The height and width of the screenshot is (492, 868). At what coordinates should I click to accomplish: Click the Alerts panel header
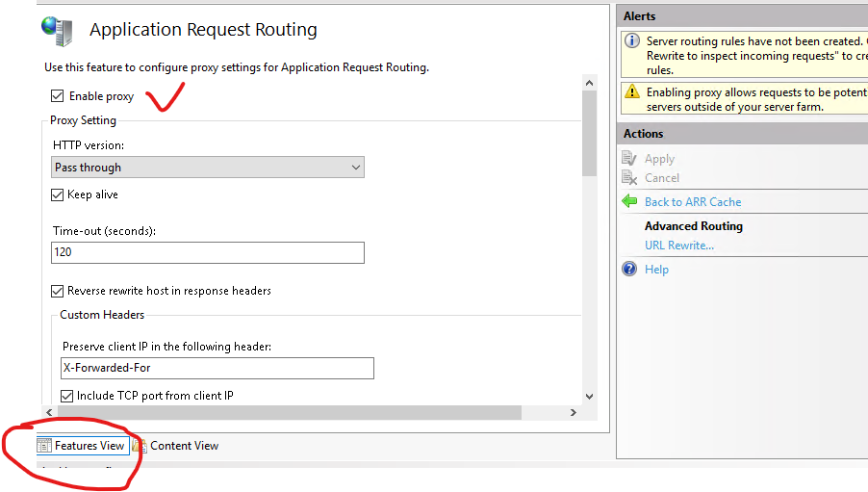tap(742, 16)
